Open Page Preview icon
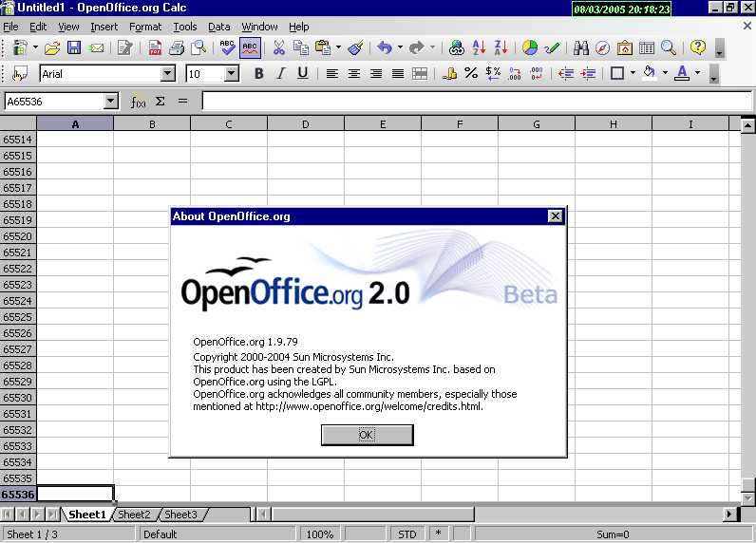The image size is (756, 543). tap(198, 47)
